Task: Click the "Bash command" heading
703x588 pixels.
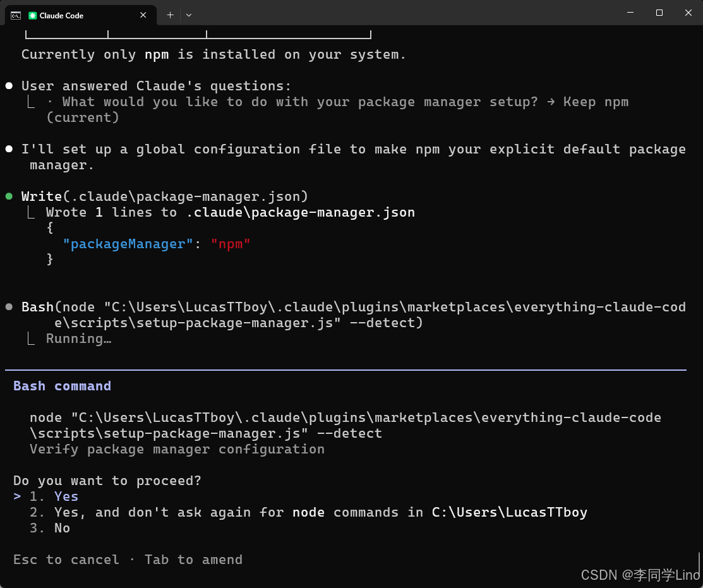Action: point(62,386)
